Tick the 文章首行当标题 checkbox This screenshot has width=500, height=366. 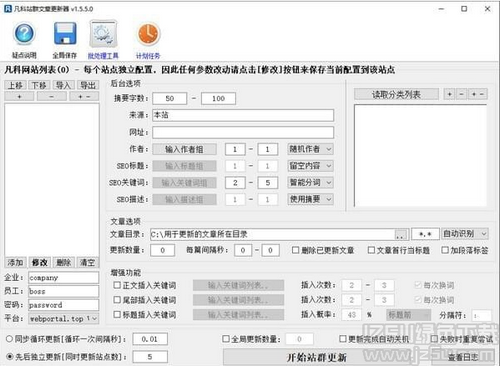(x=371, y=250)
